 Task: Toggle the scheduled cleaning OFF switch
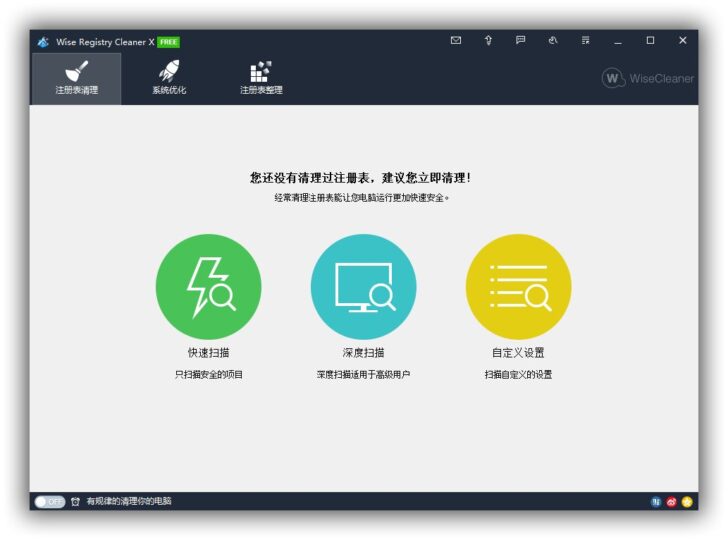tap(49, 501)
